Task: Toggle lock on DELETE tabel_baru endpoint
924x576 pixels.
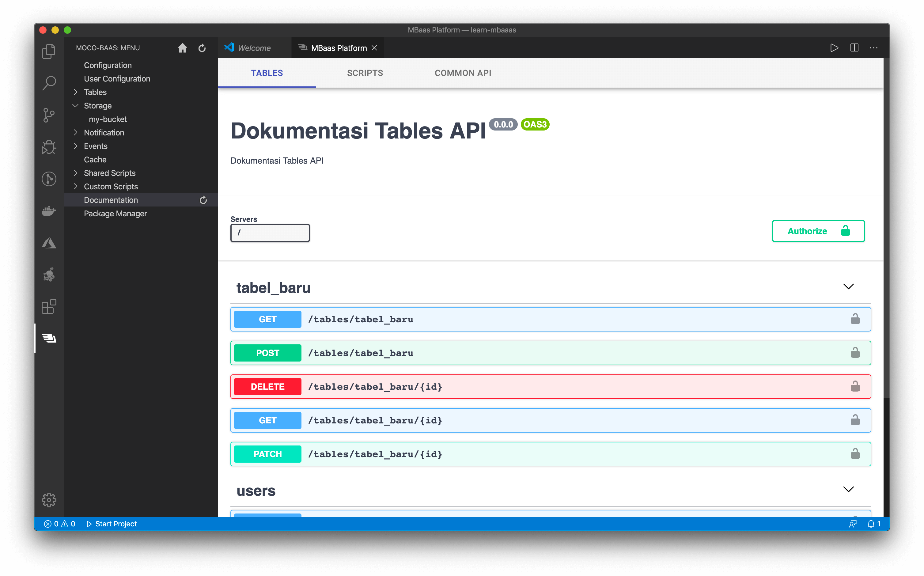Action: point(855,387)
